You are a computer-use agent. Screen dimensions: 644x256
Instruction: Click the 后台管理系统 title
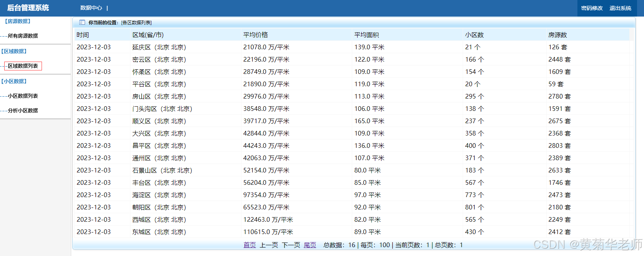pyautogui.click(x=28, y=8)
